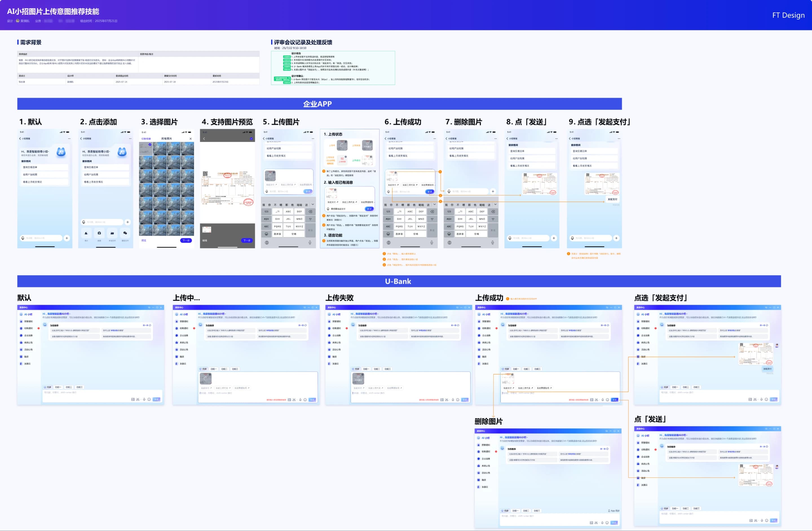Image resolution: width=812 pixels, height=531 pixels.
Task: Open 企业消息 in U-Bank 默认 window sidebar
Action: (x=26, y=336)
